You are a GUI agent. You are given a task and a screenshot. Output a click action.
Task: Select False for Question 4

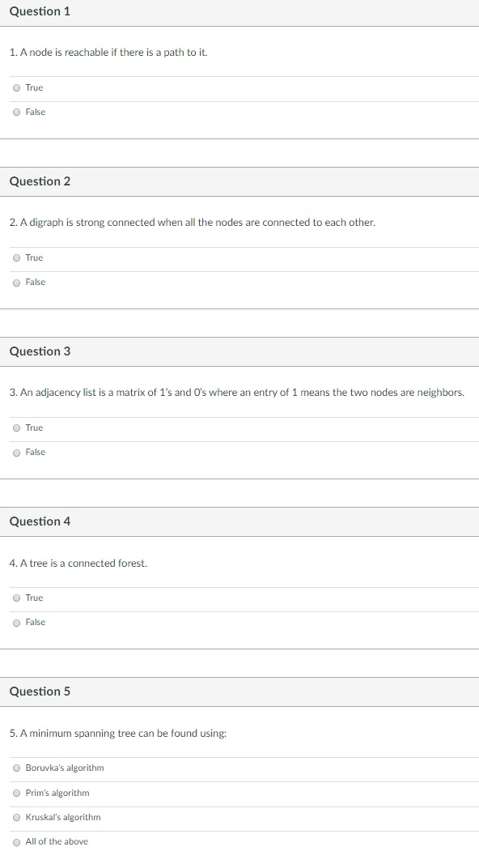pyautogui.click(x=16, y=622)
